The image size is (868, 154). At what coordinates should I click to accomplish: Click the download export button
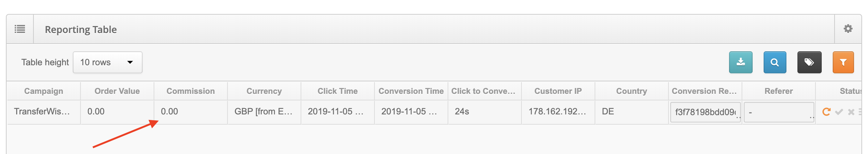[740, 62]
